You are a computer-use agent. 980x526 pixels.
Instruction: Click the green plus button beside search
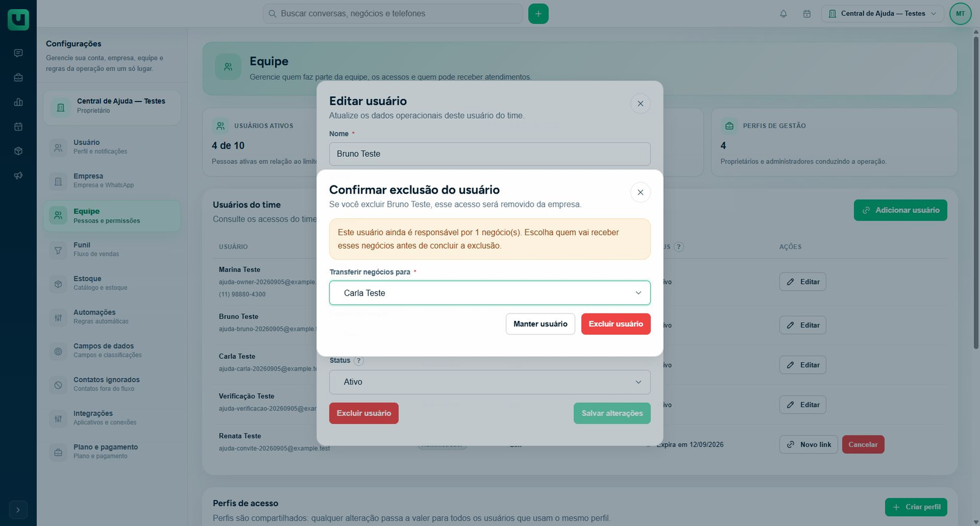(538, 13)
